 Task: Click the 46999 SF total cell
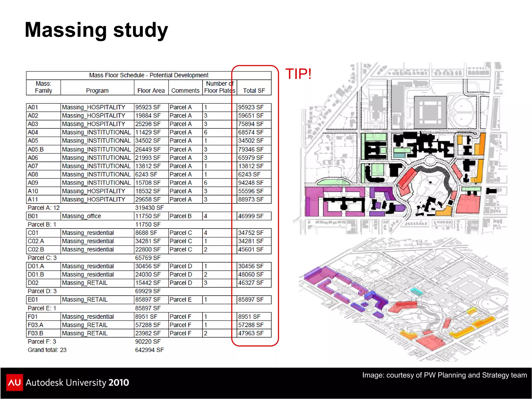point(254,216)
